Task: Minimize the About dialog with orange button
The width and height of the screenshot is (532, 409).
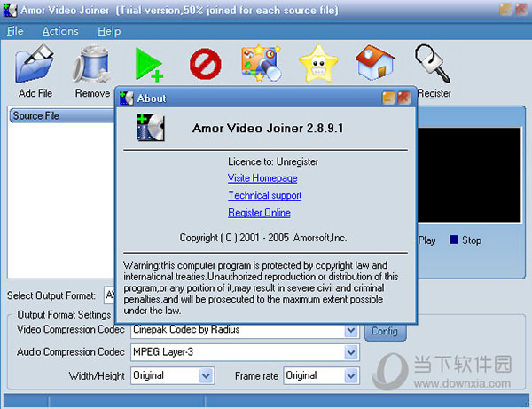Action: tap(389, 98)
